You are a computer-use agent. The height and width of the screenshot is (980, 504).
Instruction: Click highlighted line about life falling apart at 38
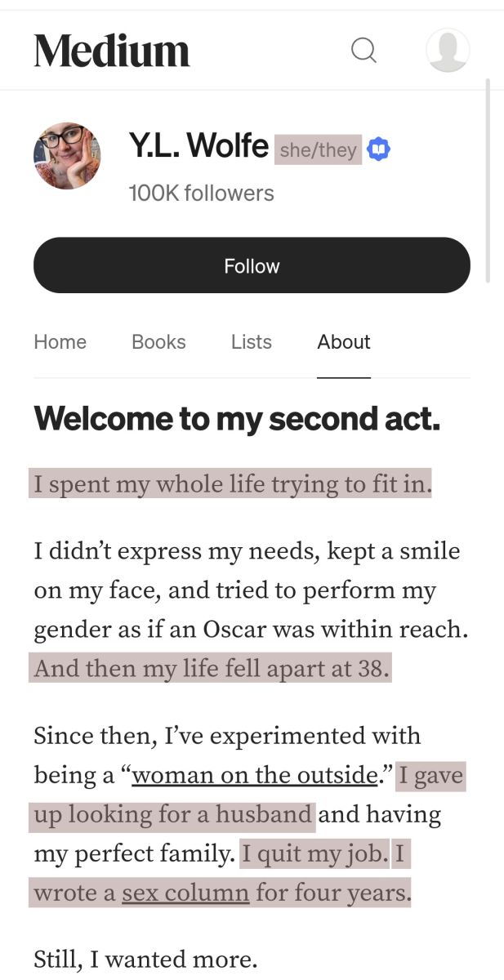[x=211, y=668]
